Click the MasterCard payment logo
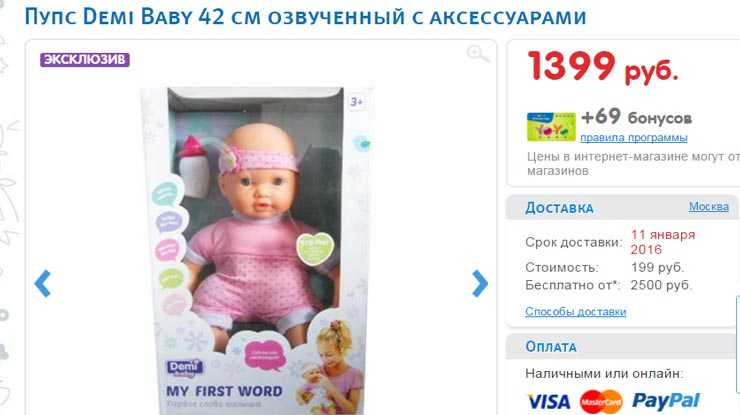The height and width of the screenshot is (415, 740). (601, 402)
